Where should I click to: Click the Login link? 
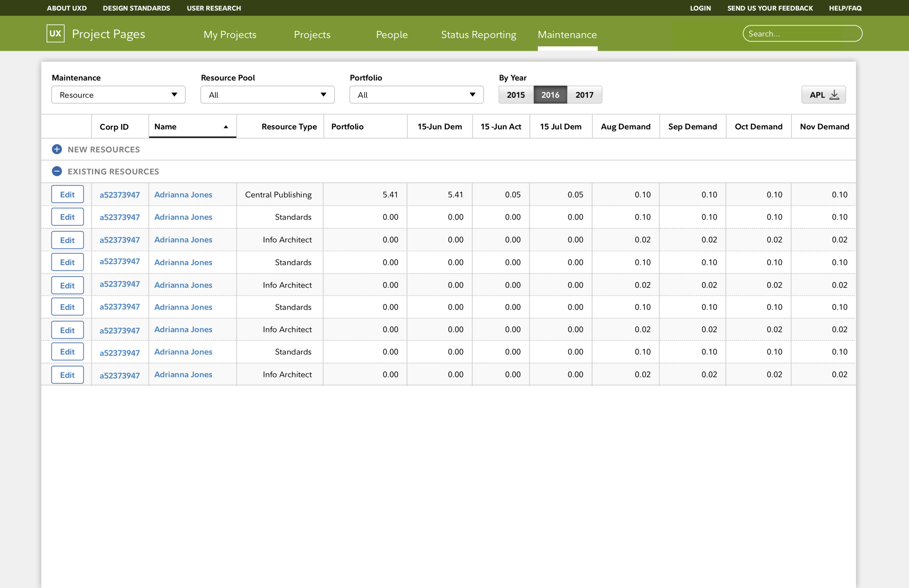click(700, 8)
